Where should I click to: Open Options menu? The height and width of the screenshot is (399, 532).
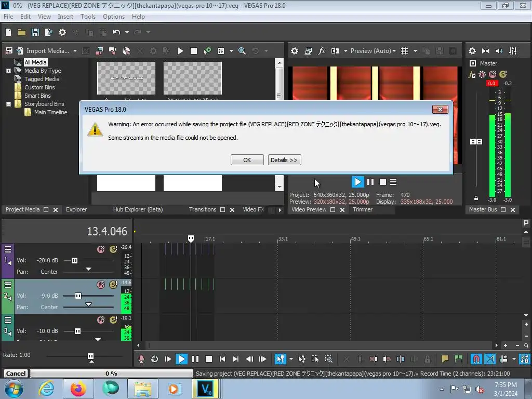(114, 17)
